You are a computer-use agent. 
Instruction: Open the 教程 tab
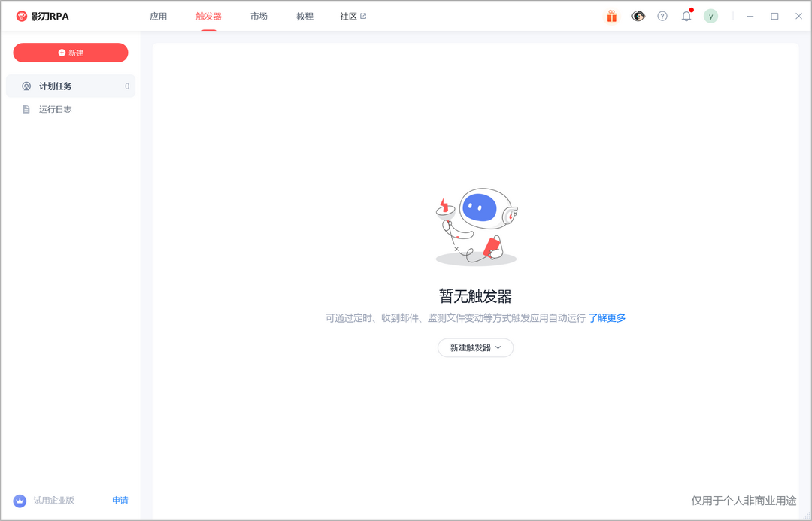click(x=304, y=15)
